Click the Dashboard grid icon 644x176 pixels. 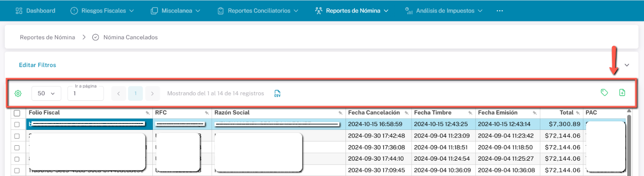pos(19,11)
